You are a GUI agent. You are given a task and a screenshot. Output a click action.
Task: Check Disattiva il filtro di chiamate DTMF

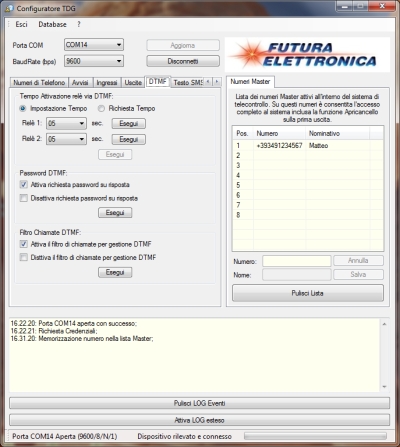(23, 257)
